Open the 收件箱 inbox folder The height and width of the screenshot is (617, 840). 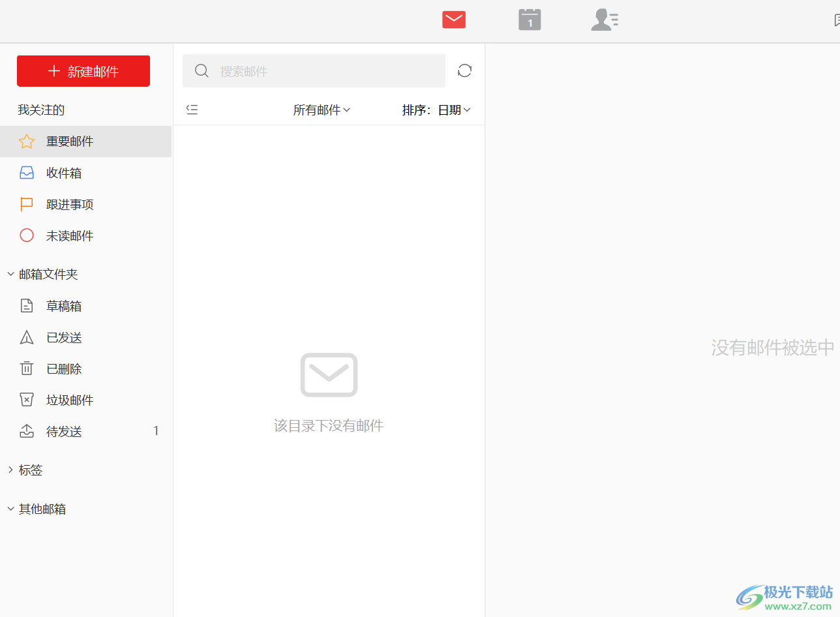coord(85,173)
